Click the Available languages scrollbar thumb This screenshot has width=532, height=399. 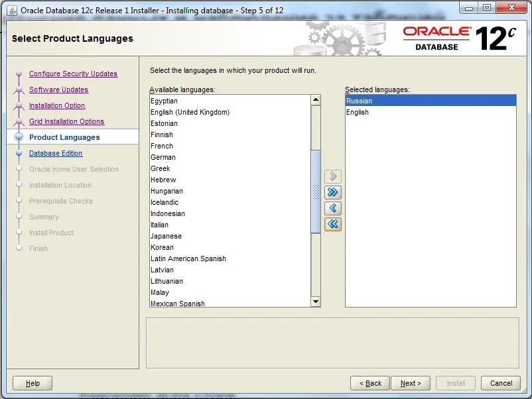point(316,192)
